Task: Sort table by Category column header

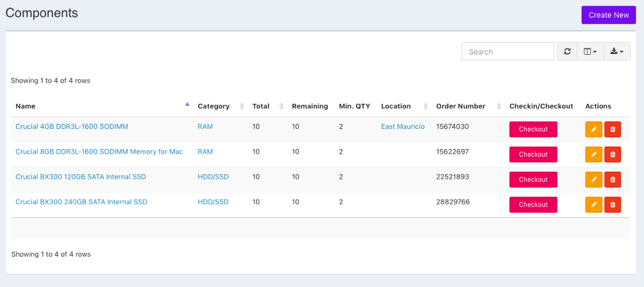Action: (213, 106)
